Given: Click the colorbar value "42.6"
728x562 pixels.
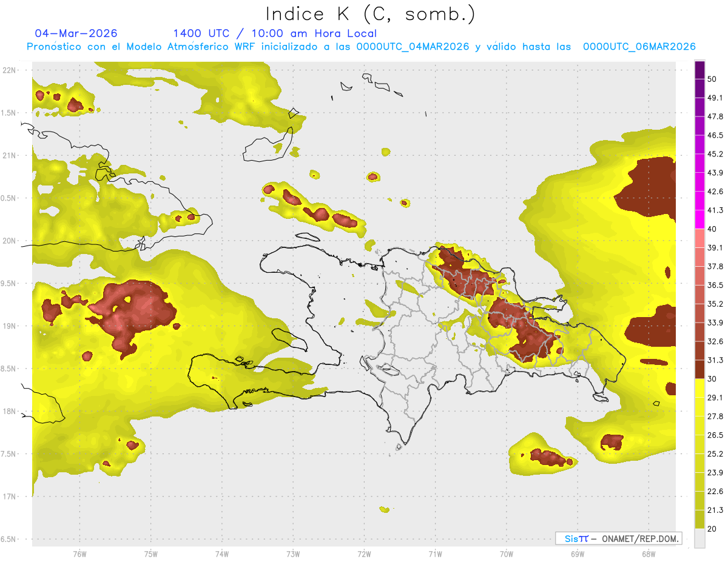Looking at the screenshot, I should point(715,192).
